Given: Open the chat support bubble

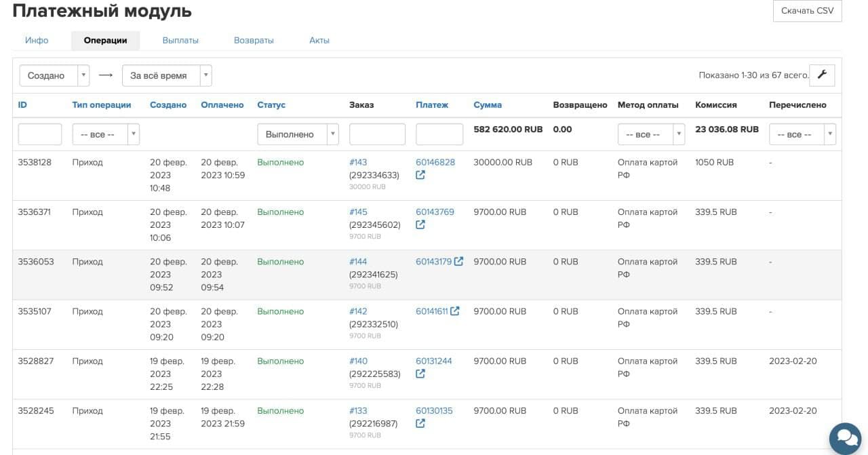Looking at the screenshot, I should click(x=844, y=437).
